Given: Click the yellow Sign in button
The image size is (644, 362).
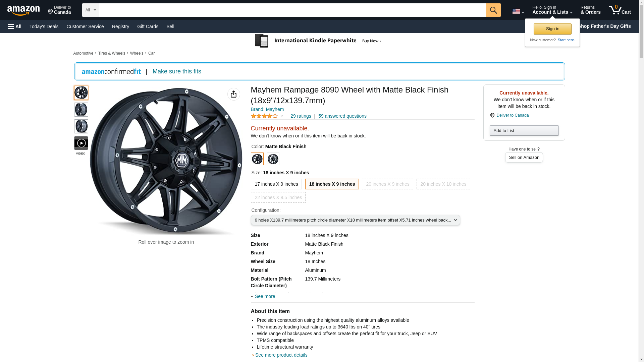Looking at the screenshot, I should (x=552, y=29).
